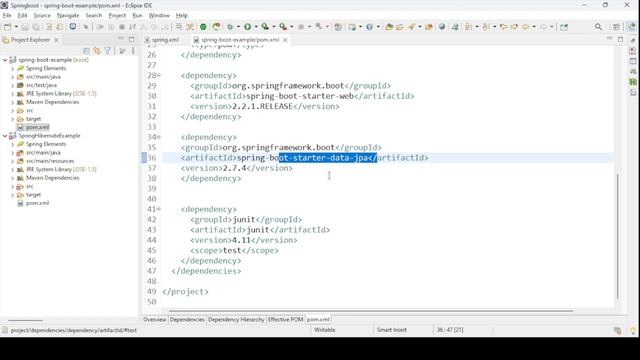Switch to the Overview tab of POM editor
Image resolution: width=640 pixels, height=360 pixels.
155,320
